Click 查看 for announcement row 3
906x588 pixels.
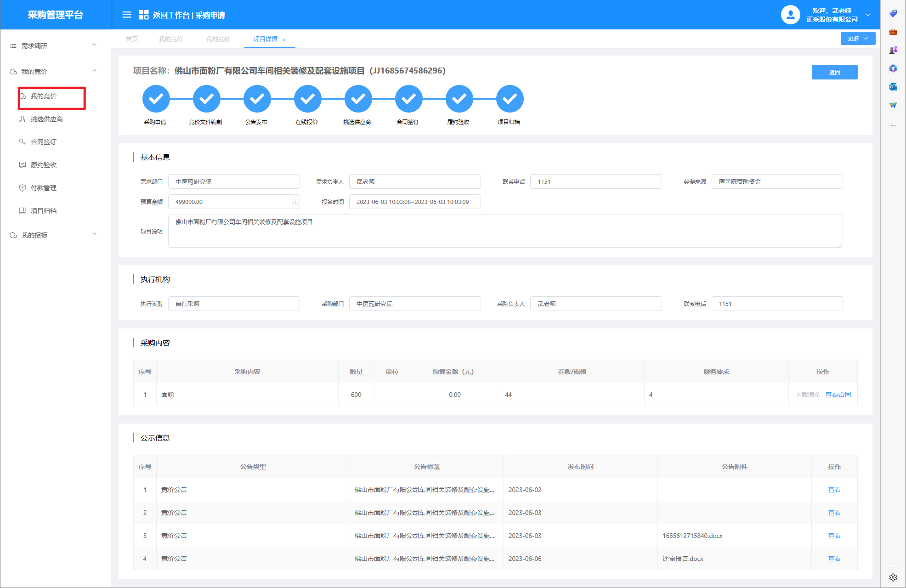point(834,536)
